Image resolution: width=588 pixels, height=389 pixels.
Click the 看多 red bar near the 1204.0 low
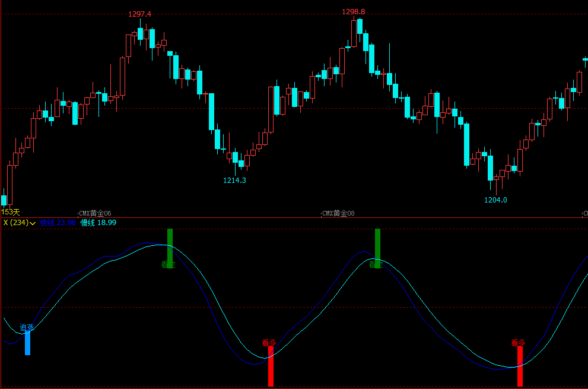click(520, 366)
